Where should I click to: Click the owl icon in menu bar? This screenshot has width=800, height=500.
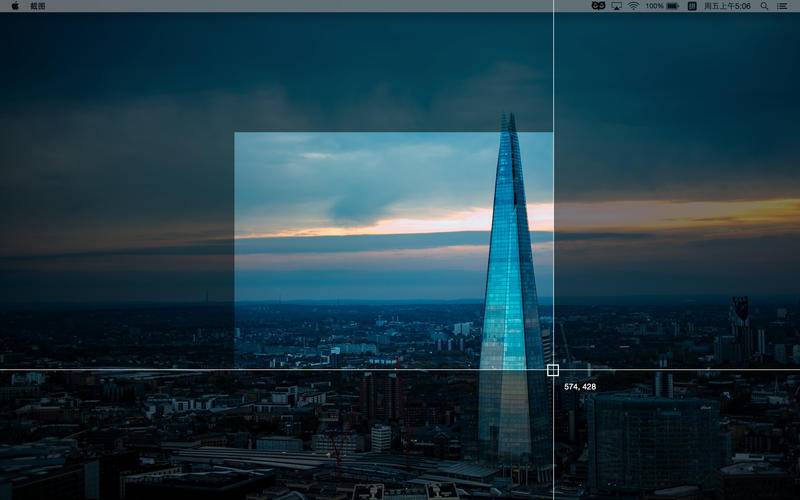[598, 6]
